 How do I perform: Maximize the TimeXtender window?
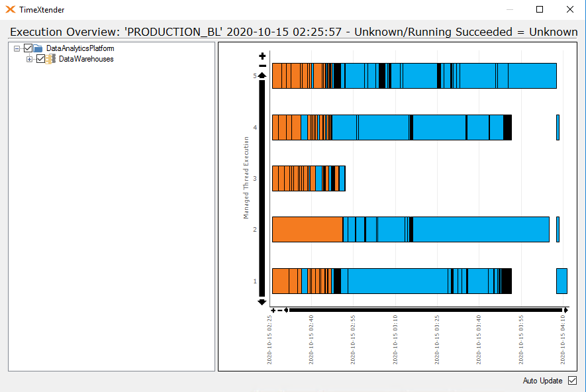click(540, 9)
